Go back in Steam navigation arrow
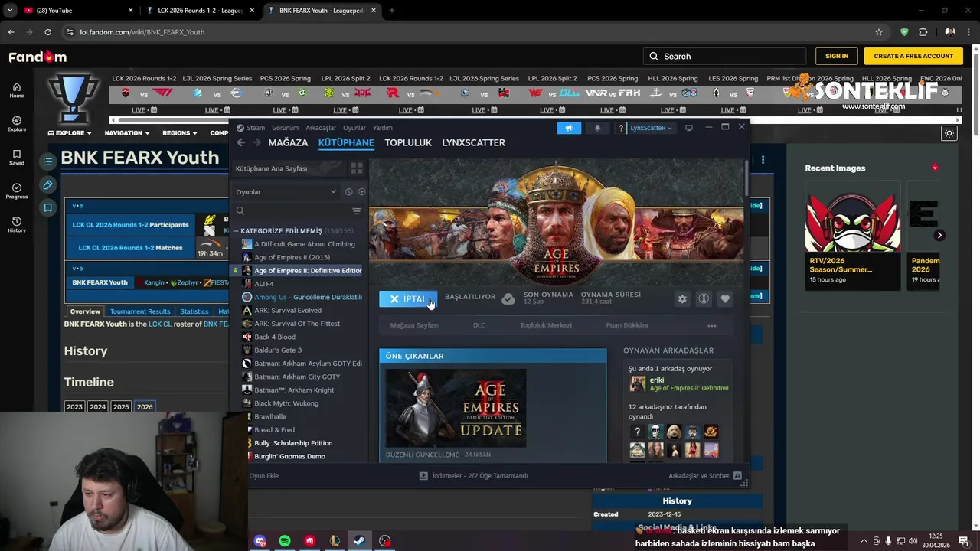980x551 pixels. [240, 142]
